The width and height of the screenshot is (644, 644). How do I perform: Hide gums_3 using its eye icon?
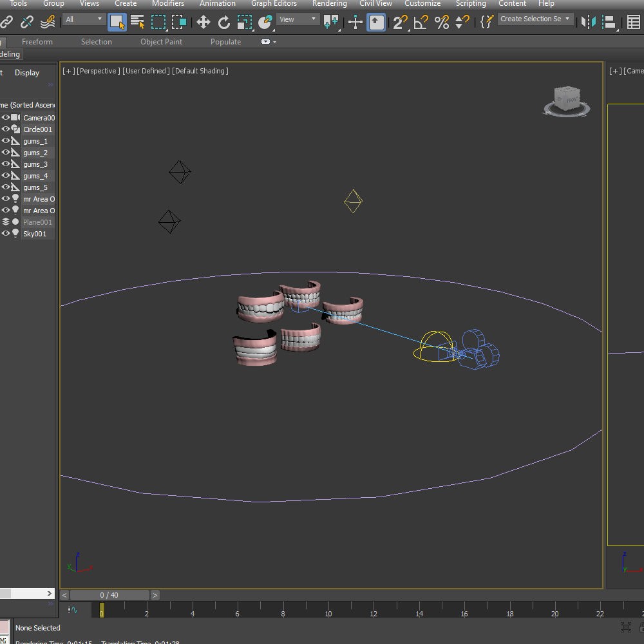(6, 164)
